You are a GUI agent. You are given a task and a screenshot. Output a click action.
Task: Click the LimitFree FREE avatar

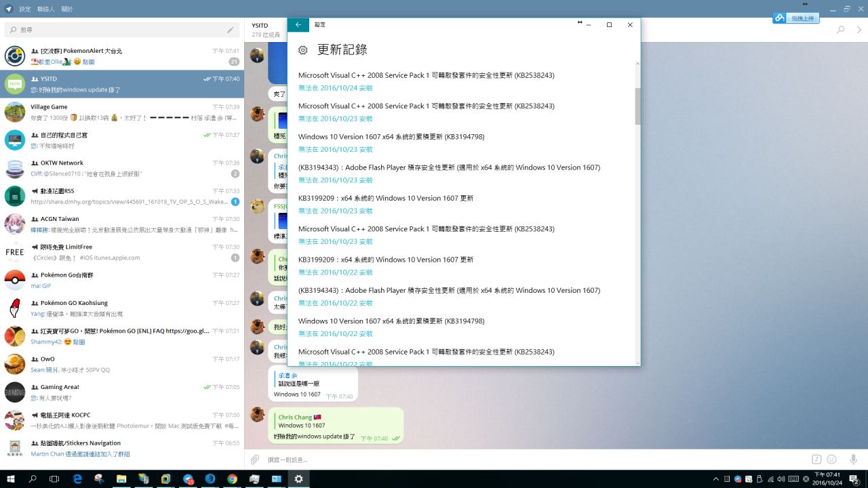tap(15, 252)
